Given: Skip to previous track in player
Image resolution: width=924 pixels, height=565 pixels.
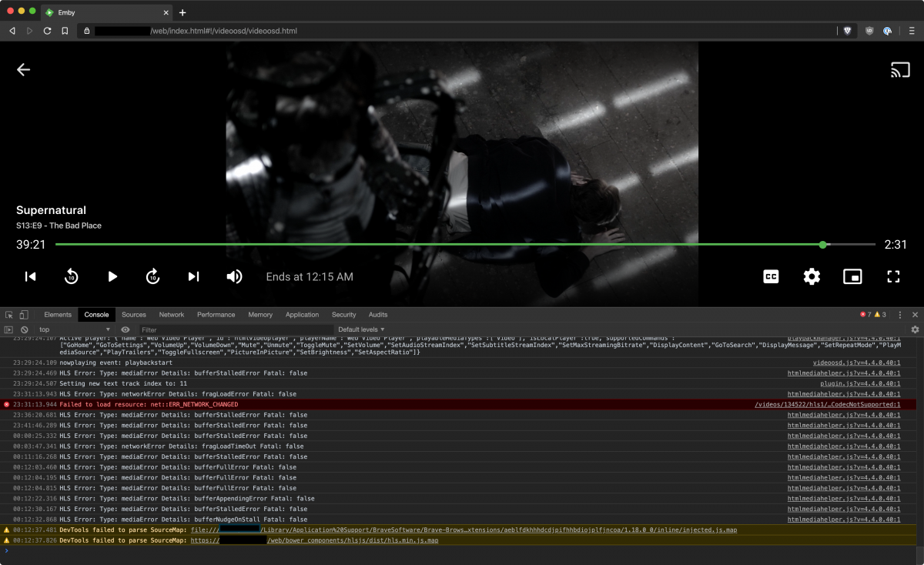Looking at the screenshot, I should click(31, 276).
